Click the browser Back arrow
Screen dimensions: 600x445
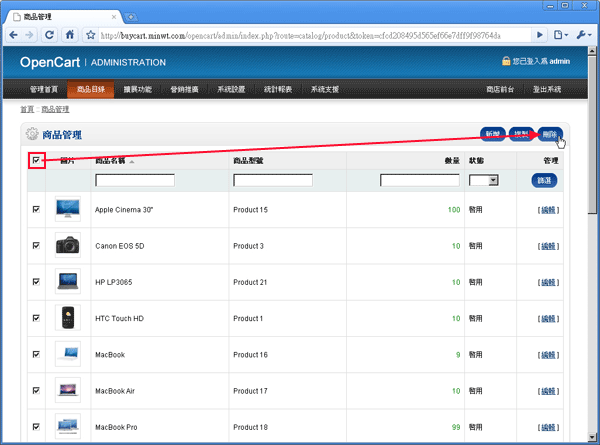point(13,35)
